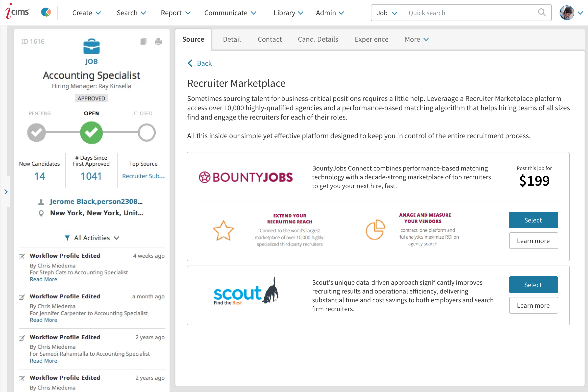The height and width of the screenshot is (392, 588).
Task: Read More for Samedi Rahamtalla activity
Action: click(44, 361)
